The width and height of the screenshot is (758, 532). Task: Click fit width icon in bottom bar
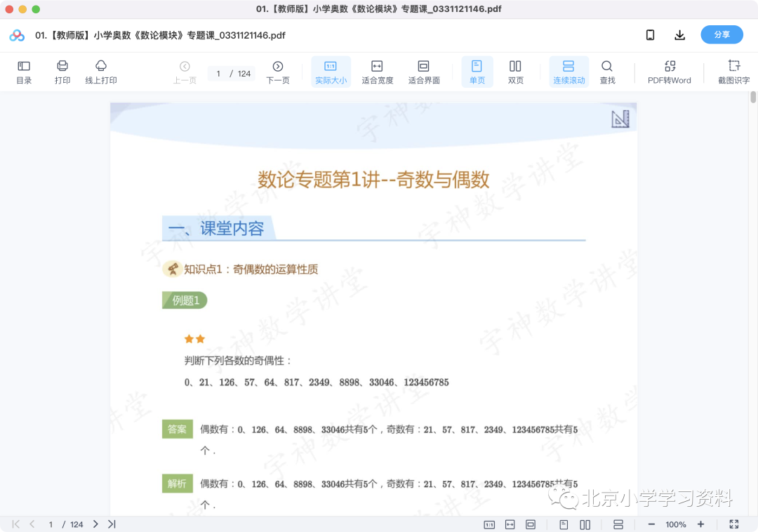pos(510,525)
